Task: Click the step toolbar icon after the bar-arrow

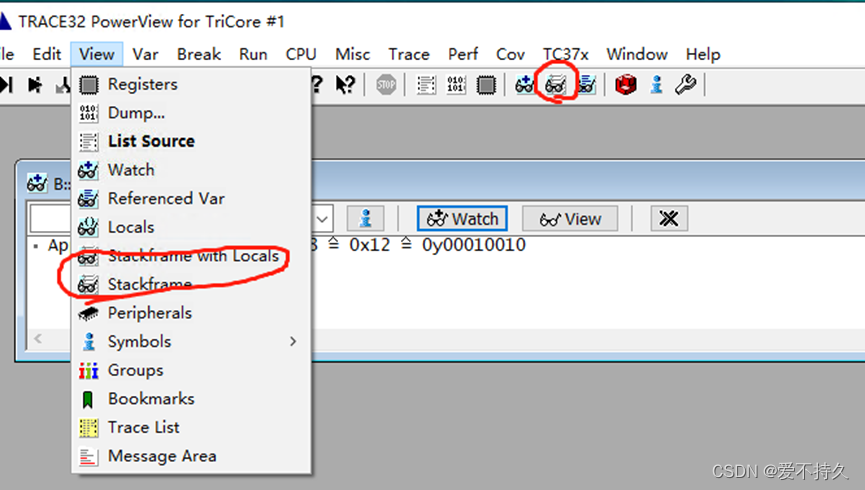Action: (35, 84)
